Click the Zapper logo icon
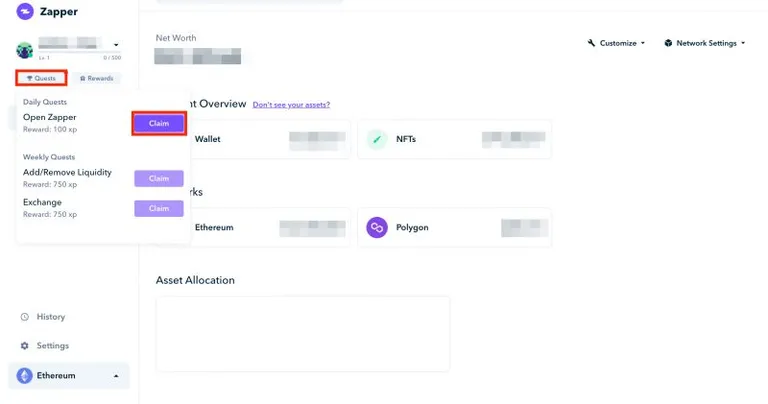Screen dimensions: 768x404 [25, 11]
